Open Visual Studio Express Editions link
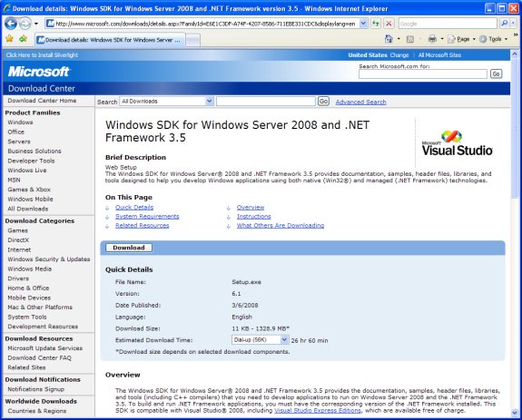 tap(318, 411)
